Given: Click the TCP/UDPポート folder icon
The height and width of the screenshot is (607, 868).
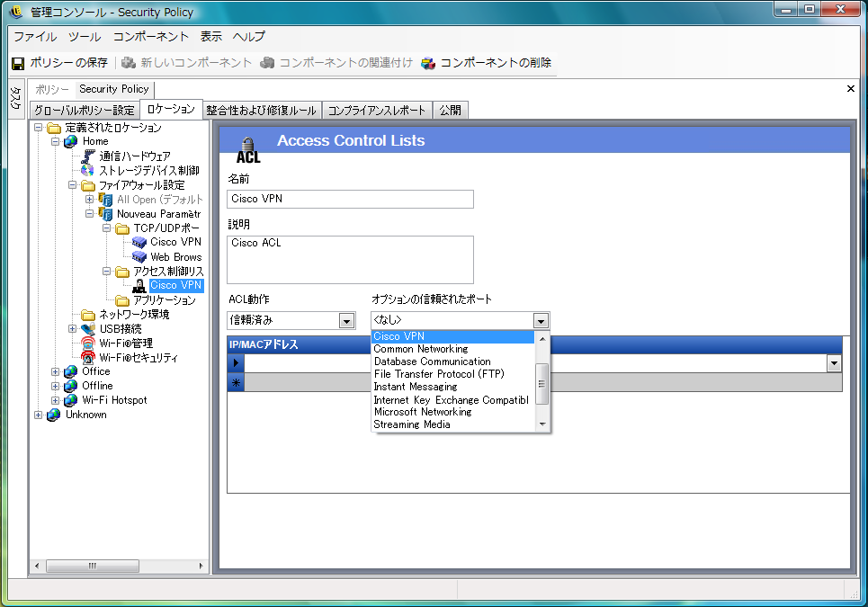Looking at the screenshot, I should pos(122,228).
